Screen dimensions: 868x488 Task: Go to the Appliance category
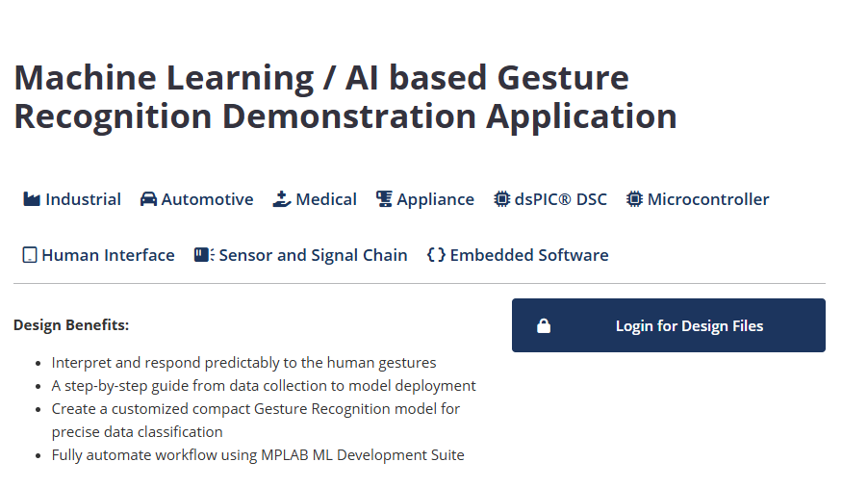click(425, 199)
